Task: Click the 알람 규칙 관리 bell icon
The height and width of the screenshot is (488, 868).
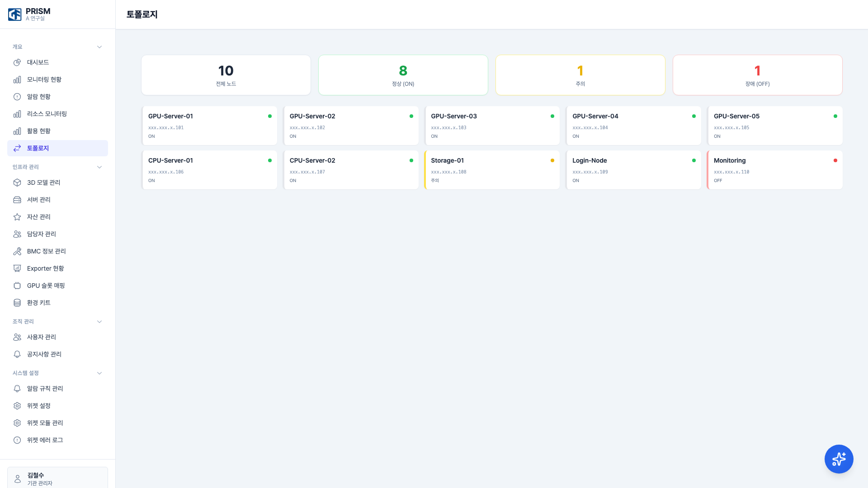Action: pyautogui.click(x=17, y=389)
